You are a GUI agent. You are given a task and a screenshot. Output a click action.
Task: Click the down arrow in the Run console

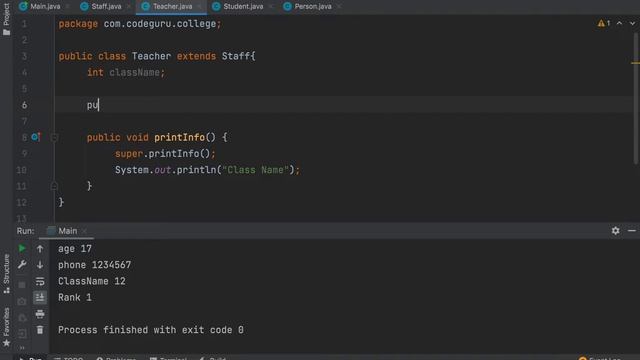point(40,265)
